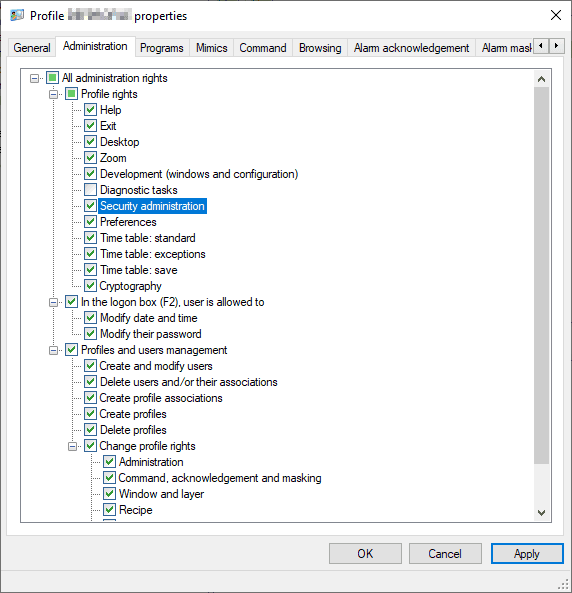Uncheck the Cryptography right
The image size is (572, 593).
(x=90, y=286)
